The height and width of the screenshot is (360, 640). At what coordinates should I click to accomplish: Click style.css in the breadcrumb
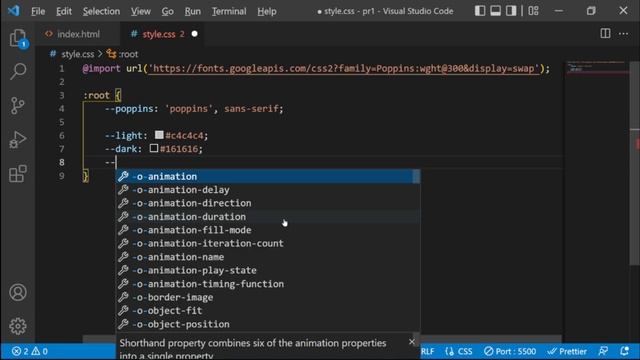[x=78, y=54]
